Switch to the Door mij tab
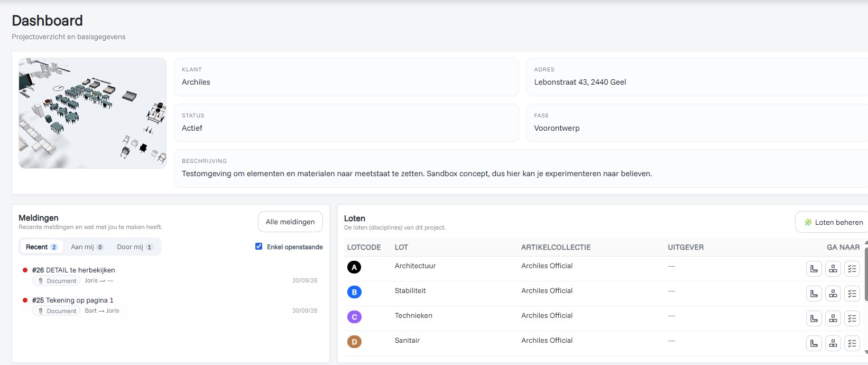The image size is (868, 365). coord(135,247)
